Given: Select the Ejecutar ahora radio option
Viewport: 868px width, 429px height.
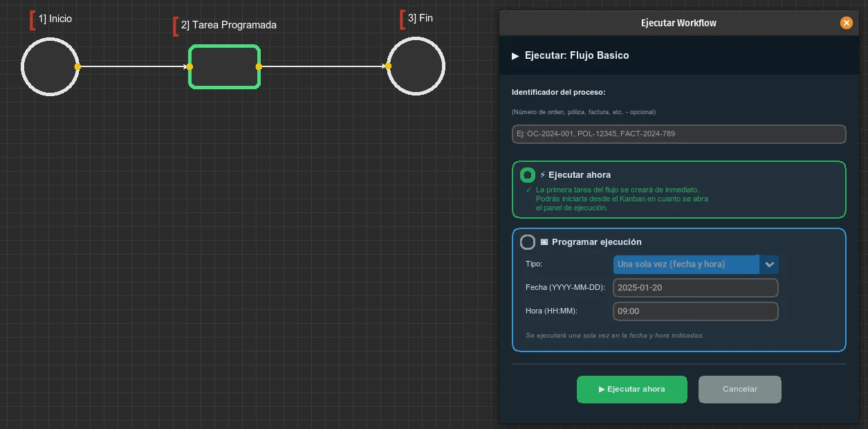Looking at the screenshot, I should click(528, 175).
